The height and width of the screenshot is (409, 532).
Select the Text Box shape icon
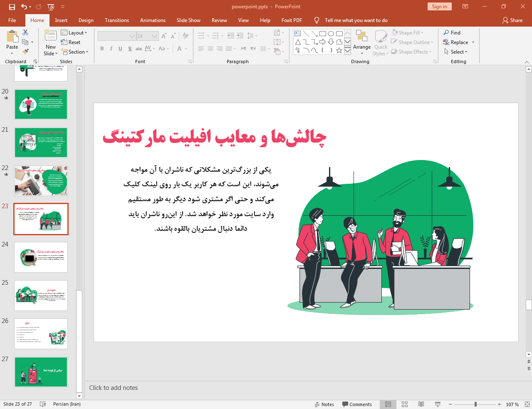point(297,34)
